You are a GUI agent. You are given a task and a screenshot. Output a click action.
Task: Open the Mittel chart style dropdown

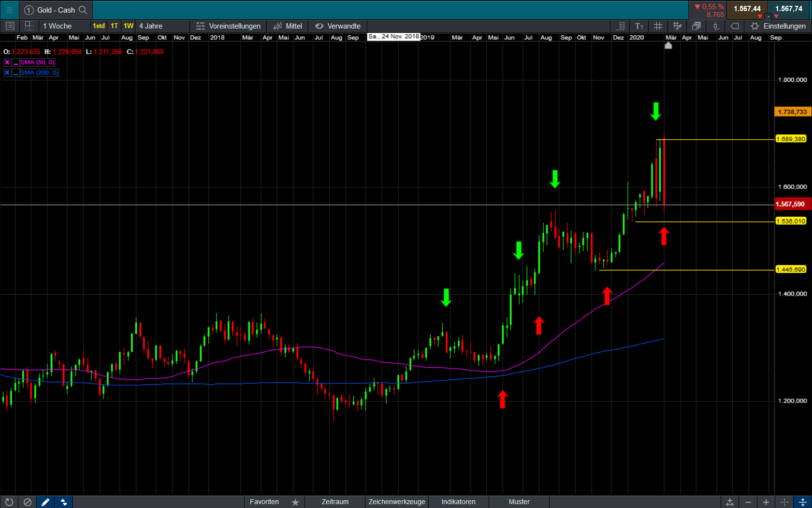click(x=288, y=26)
